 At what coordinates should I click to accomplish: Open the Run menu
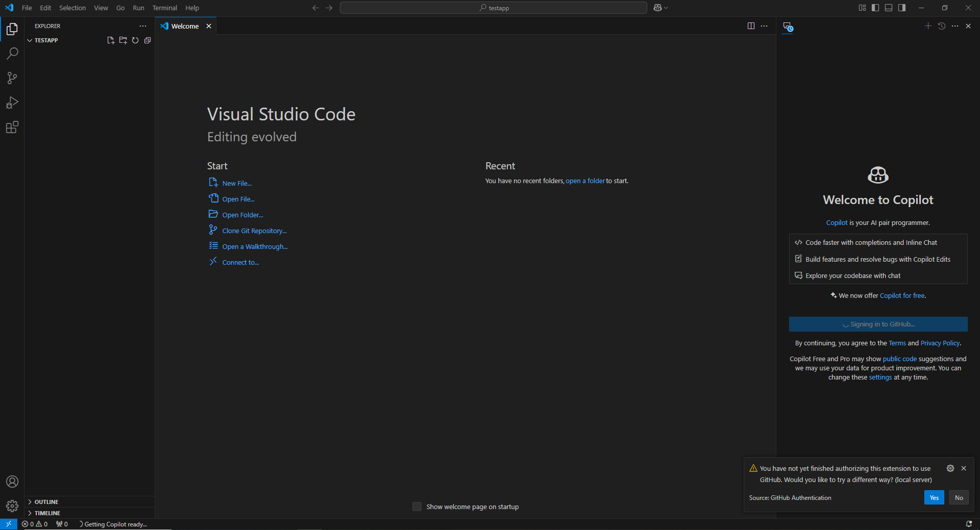(138, 8)
